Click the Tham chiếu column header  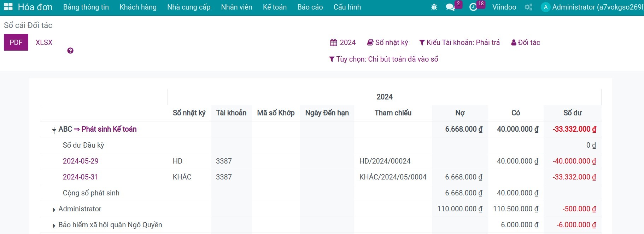pyautogui.click(x=393, y=113)
